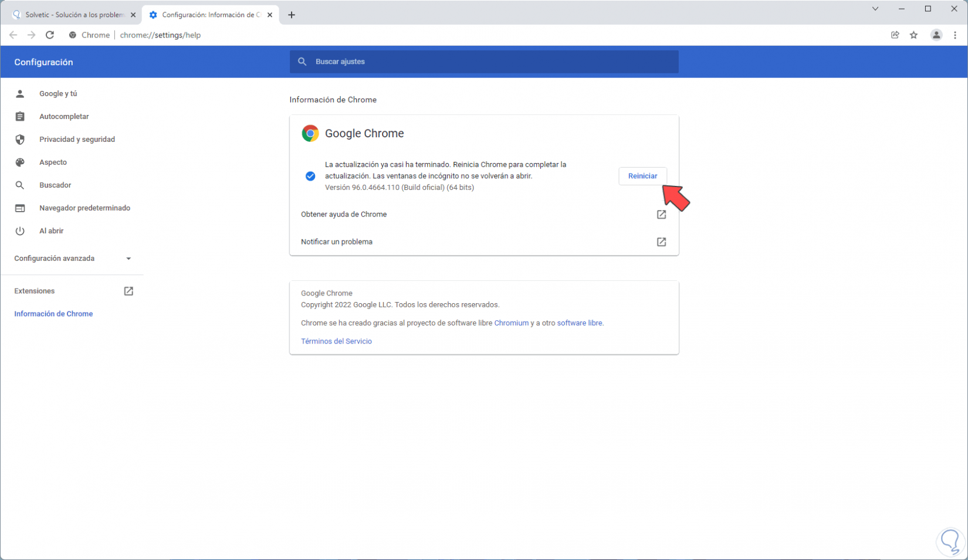
Task: Click the power icon beside Al abrir
Action: 20,231
